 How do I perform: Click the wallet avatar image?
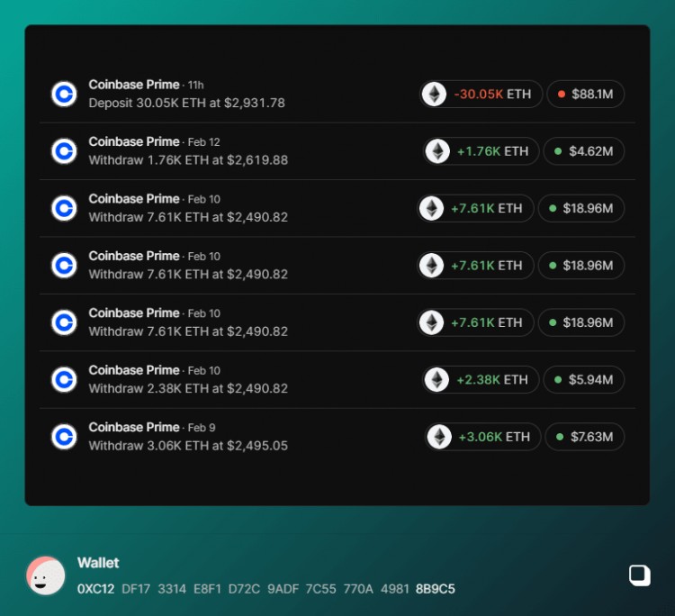point(45,575)
